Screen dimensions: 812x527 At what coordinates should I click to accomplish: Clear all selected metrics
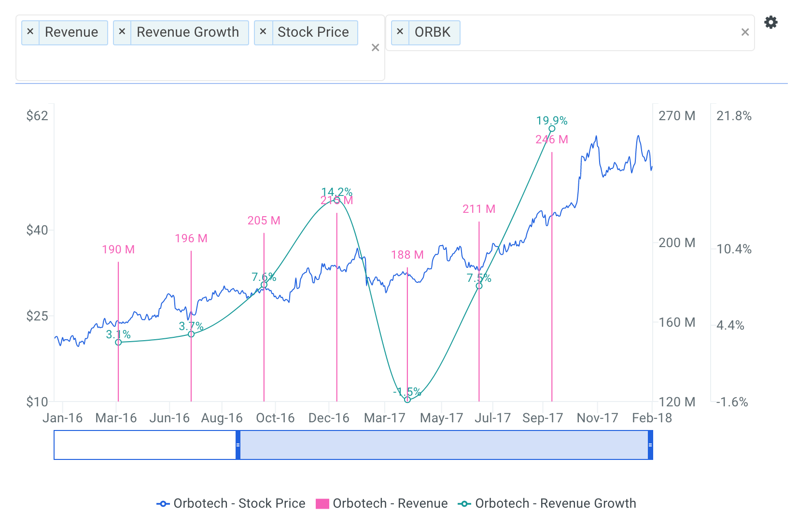click(x=375, y=48)
